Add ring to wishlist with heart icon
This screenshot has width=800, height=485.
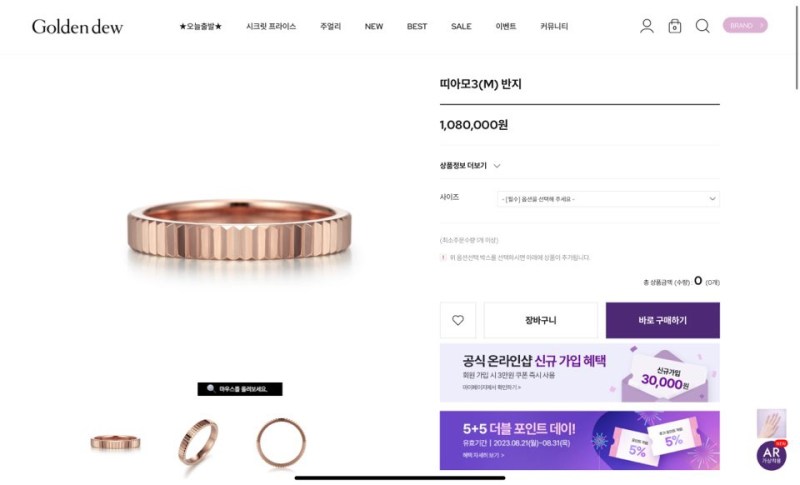[x=458, y=320]
